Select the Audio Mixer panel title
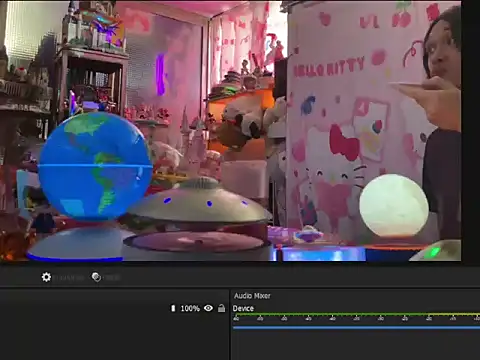The width and height of the screenshot is (480, 360). point(252,296)
